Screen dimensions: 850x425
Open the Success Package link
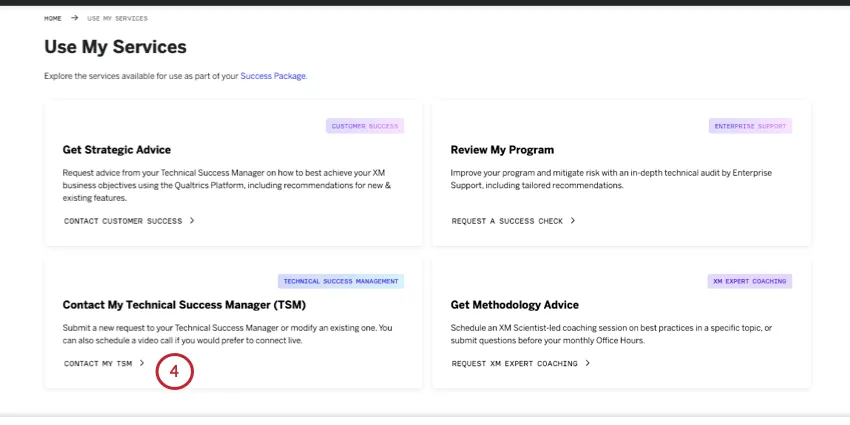273,76
